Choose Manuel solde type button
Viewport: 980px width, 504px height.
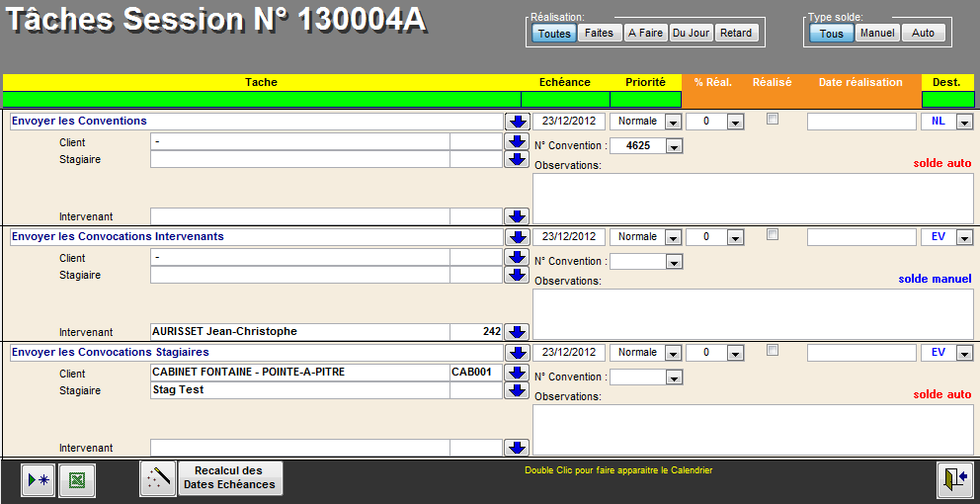coord(876,33)
